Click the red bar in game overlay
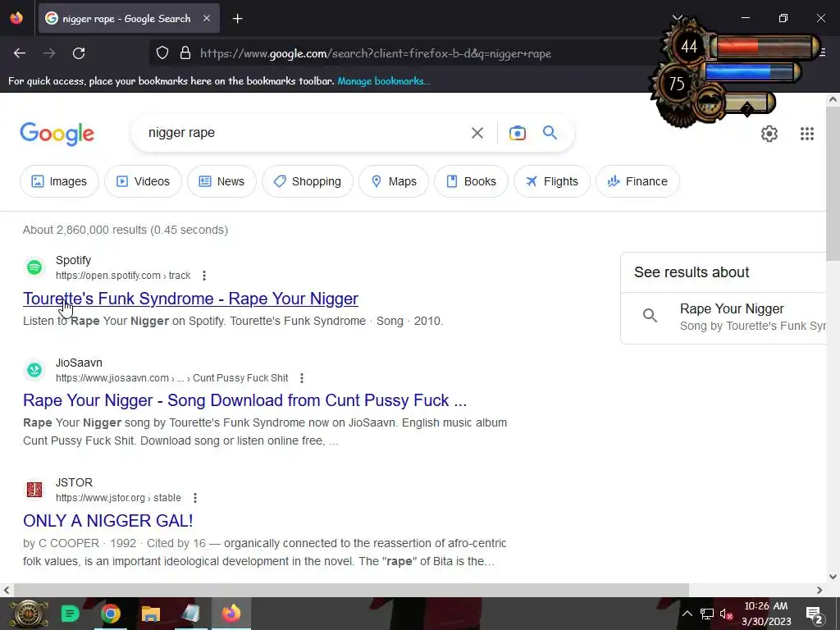The width and height of the screenshot is (840, 630). point(765,48)
